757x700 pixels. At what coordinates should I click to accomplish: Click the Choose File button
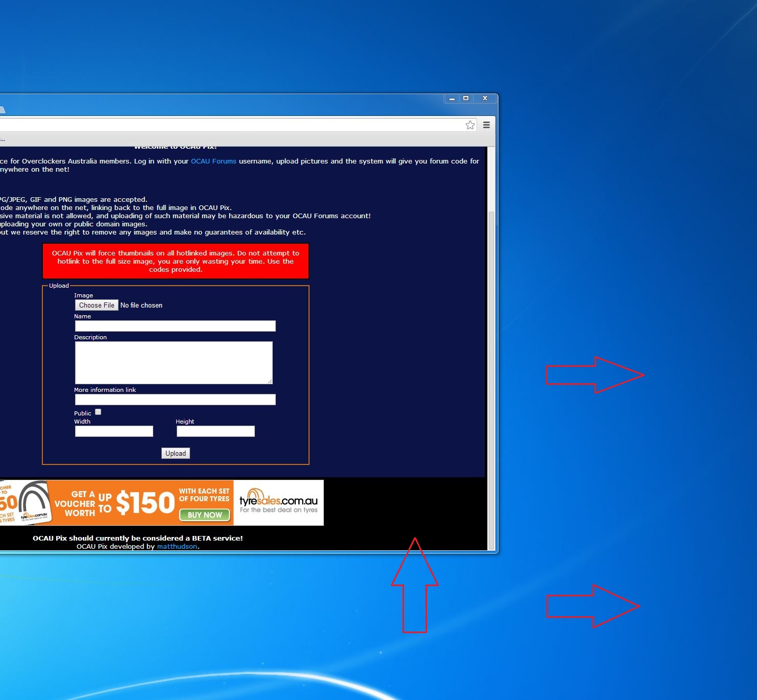97,305
